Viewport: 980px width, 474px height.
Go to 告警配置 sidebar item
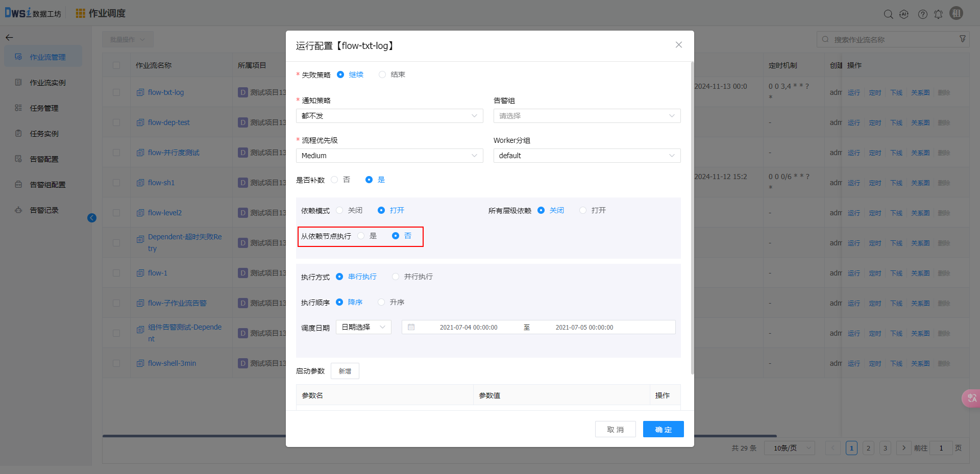pos(44,159)
